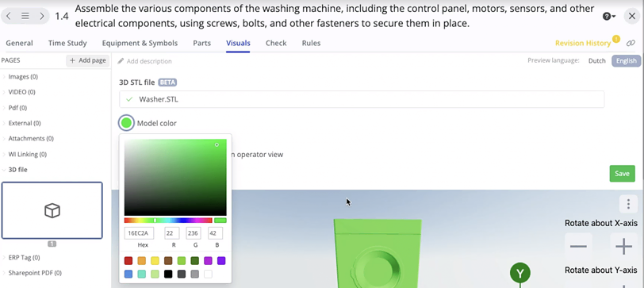Open the Check tab
Screen dimensions: 644x288
[x=276, y=43]
